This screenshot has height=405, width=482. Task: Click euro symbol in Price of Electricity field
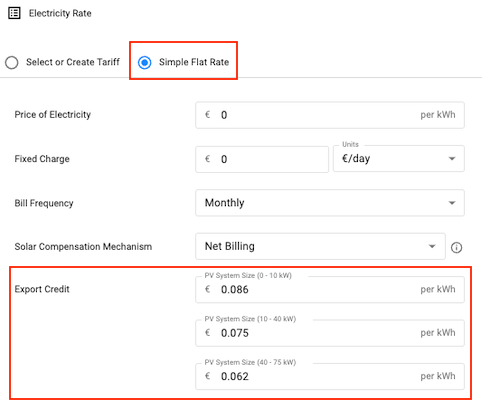[x=208, y=115]
